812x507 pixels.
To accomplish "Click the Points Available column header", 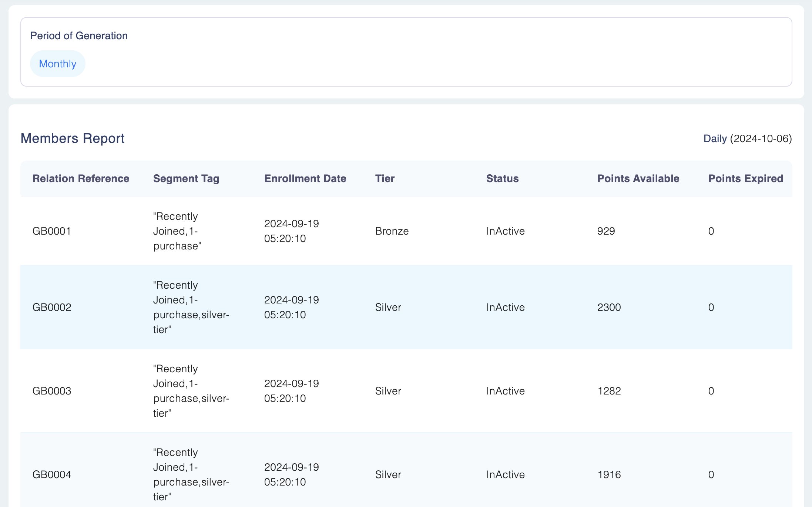I will tap(638, 178).
